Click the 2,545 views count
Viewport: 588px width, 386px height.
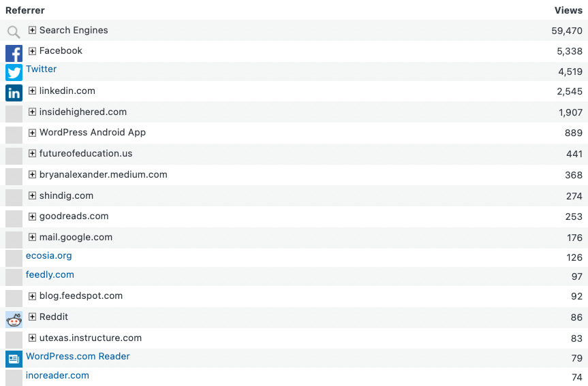(569, 91)
